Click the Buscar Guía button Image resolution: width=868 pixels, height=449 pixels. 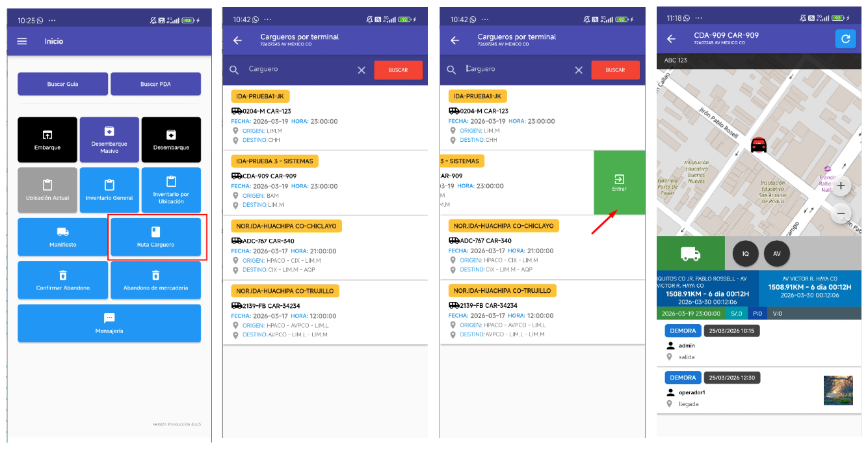tap(62, 84)
